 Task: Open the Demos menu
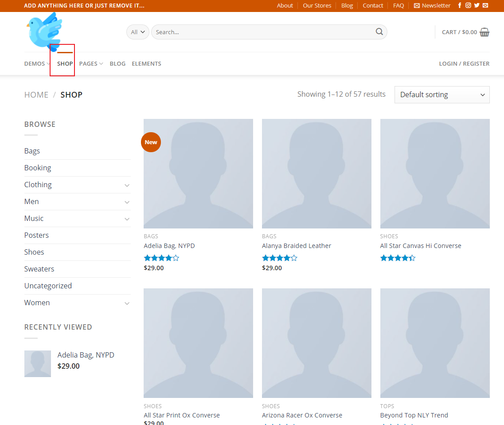[37, 63]
